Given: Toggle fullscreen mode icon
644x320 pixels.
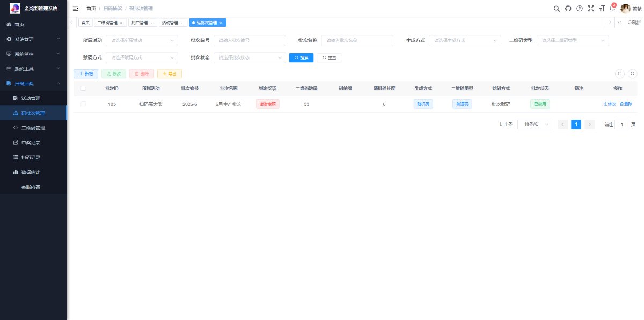Looking at the screenshot, I should tap(591, 8).
